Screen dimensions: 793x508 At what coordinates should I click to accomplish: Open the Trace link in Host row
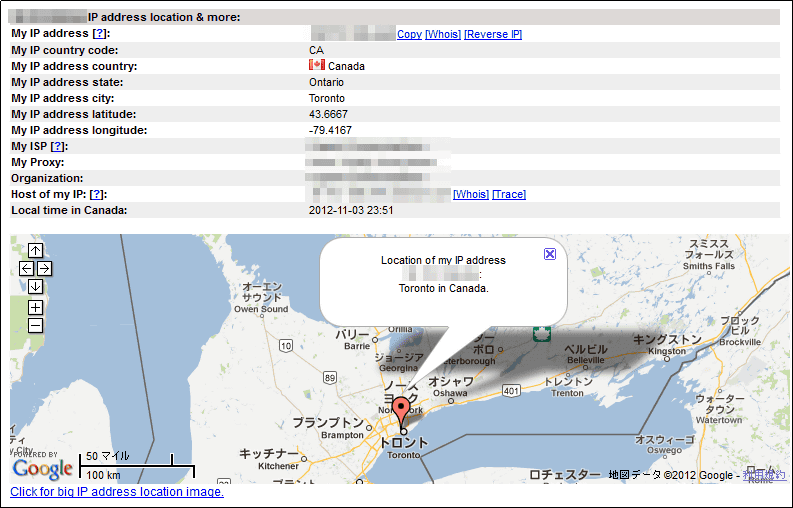[509, 194]
